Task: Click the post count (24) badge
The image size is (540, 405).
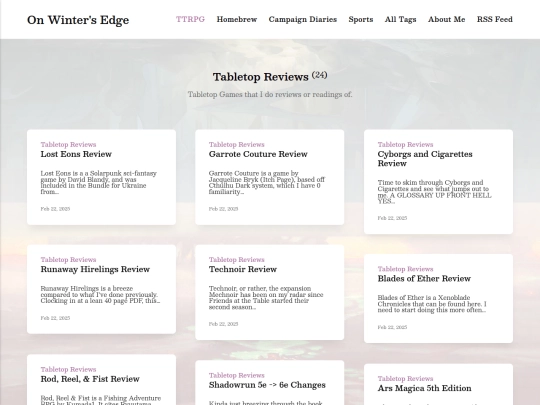Action: tap(320, 75)
